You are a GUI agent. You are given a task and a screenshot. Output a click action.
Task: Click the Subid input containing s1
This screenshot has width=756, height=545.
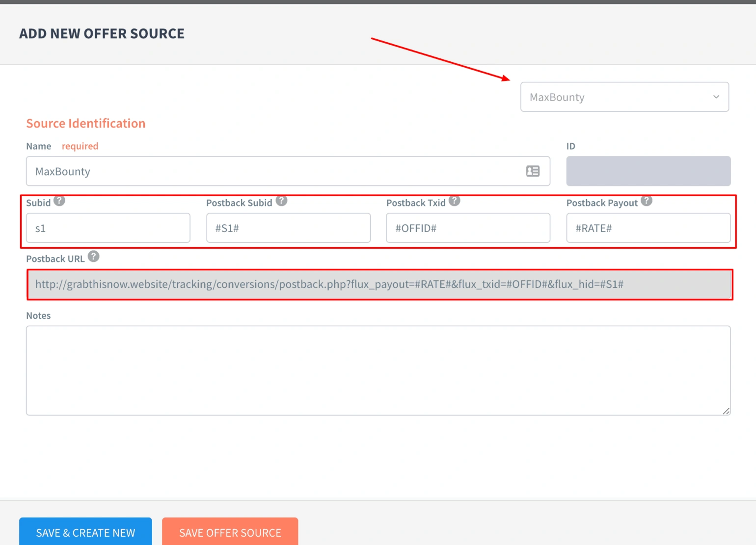pyautogui.click(x=108, y=228)
